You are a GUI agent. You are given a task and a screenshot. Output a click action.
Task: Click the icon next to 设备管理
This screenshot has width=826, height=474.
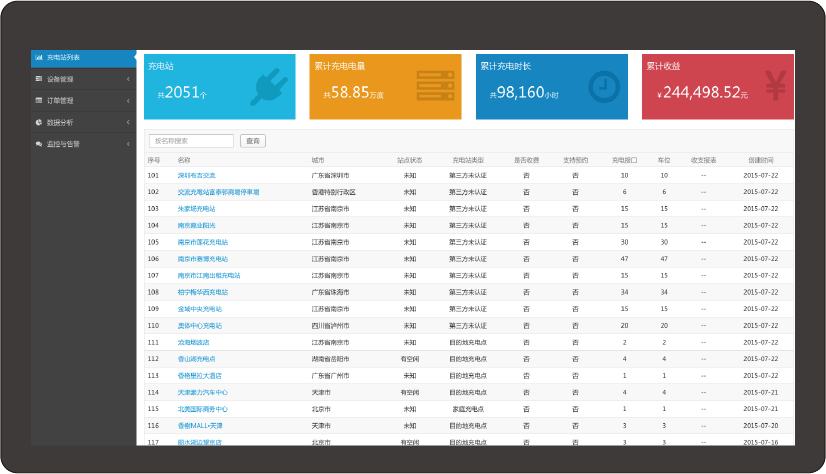click(38, 79)
